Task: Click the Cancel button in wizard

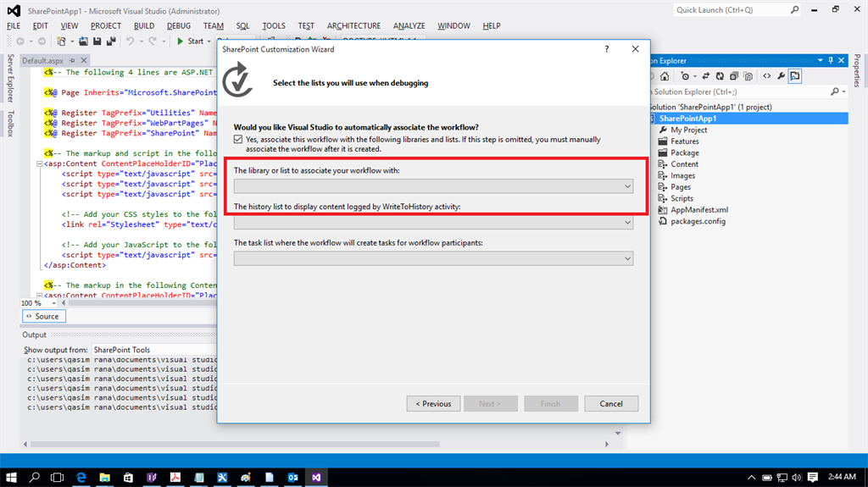Action: click(x=611, y=403)
